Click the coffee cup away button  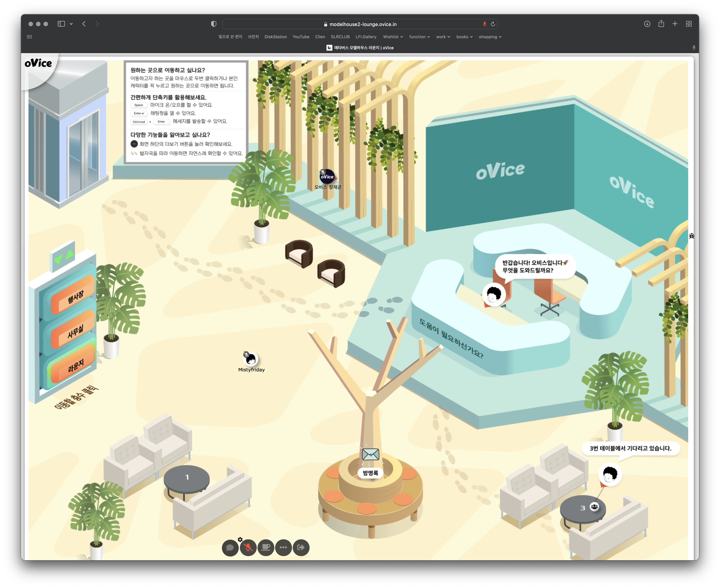coord(266,547)
